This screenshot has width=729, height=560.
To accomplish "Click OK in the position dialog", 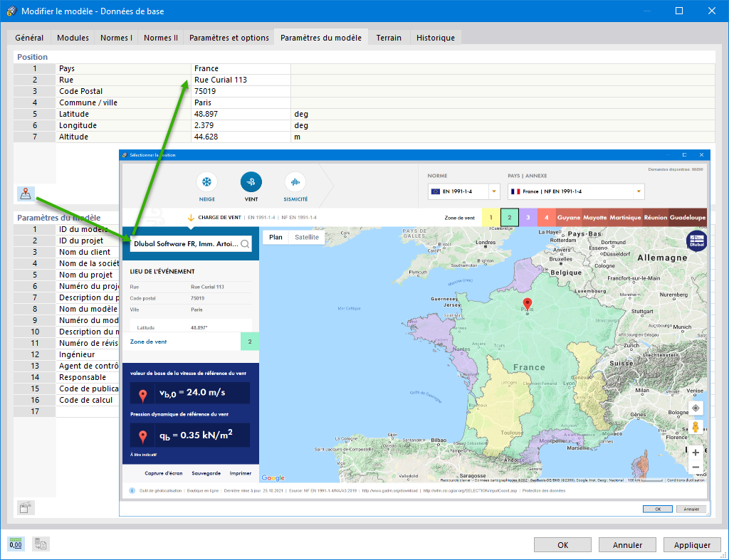I will pos(657,509).
